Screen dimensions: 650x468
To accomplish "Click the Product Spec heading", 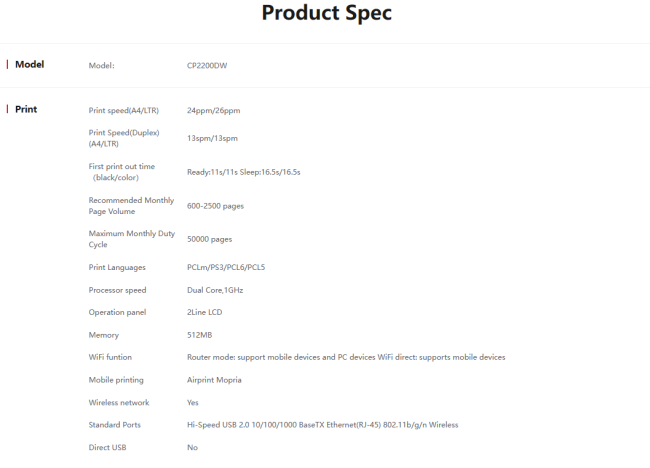I will (x=326, y=13).
